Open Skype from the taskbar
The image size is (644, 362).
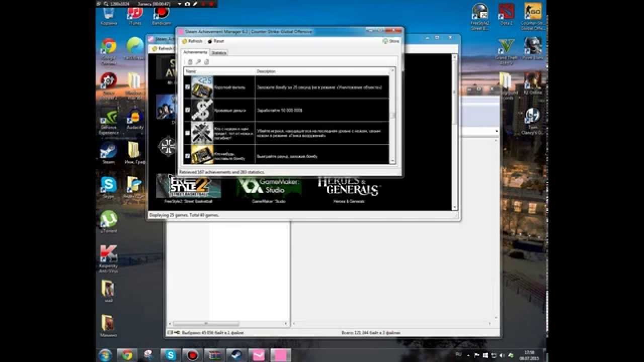[x=171, y=355]
